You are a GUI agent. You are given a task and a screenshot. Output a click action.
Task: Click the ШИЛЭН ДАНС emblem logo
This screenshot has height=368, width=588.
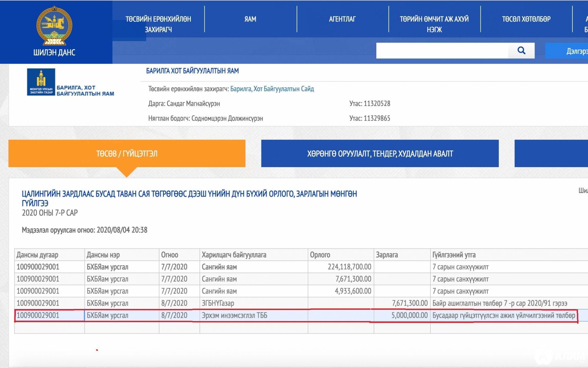coord(54,26)
